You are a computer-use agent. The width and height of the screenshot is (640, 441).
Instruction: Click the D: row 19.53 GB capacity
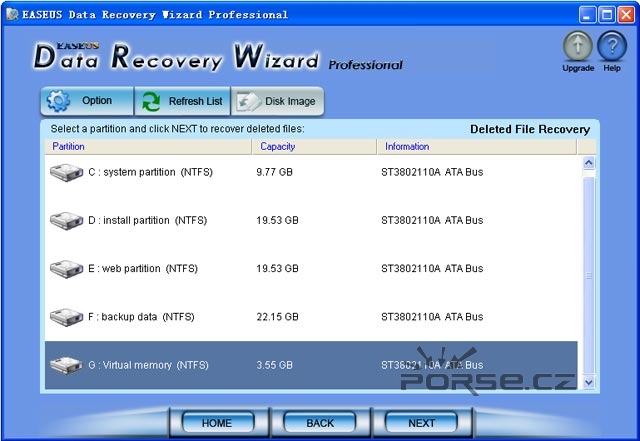click(x=277, y=220)
